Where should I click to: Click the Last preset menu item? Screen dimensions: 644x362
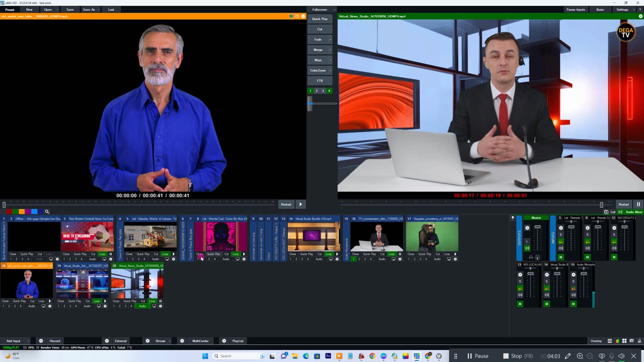[x=111, y=10]
